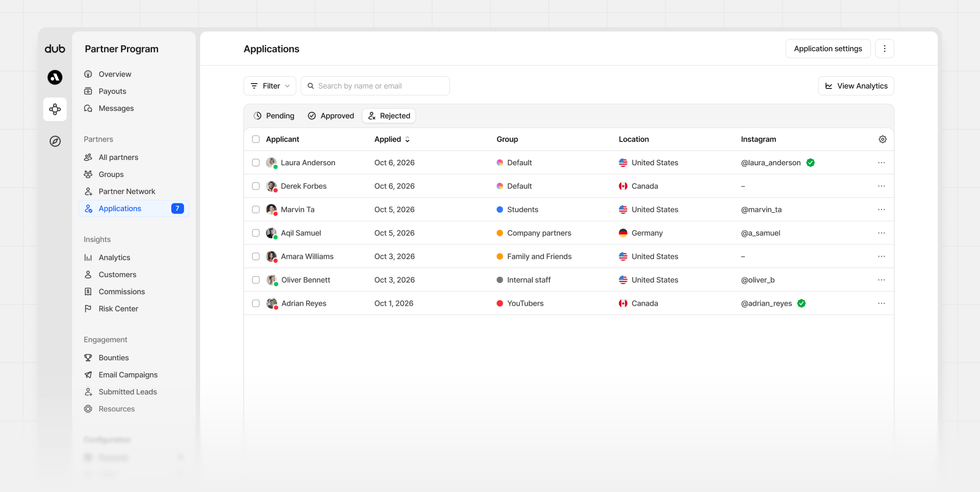Image resolution: width=980 pixels, height=492 pixels.
Task: Click the Students group blue dot
Action: [500, 210]
